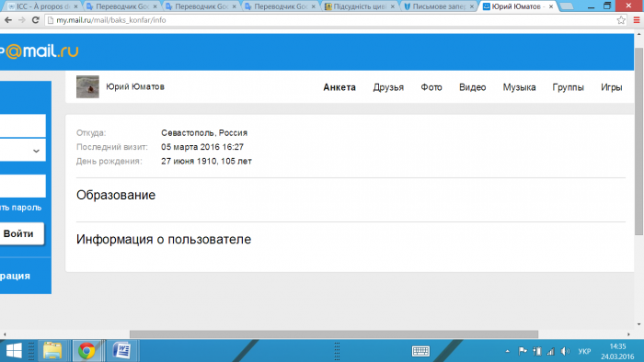This screenshot has width=644, height=362.
Task: Open the Windows Start button
Action: click(14, 351)
